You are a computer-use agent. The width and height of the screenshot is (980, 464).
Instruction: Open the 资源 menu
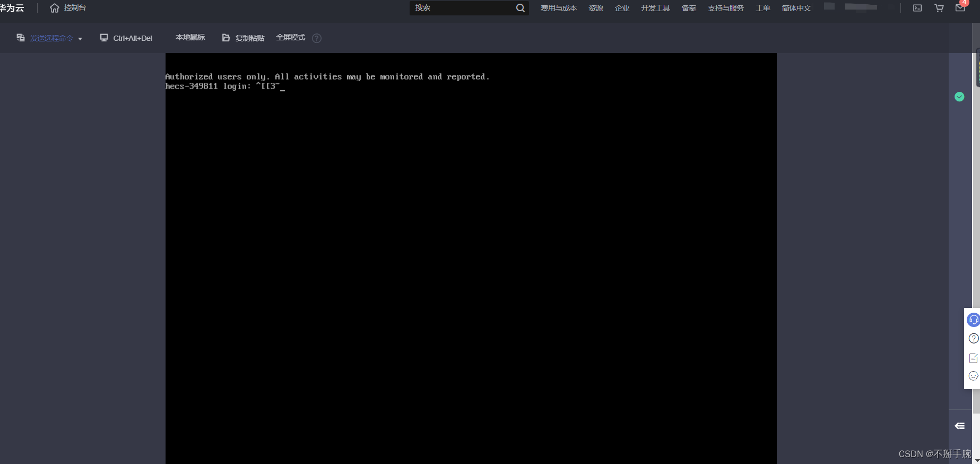point(596,8)
